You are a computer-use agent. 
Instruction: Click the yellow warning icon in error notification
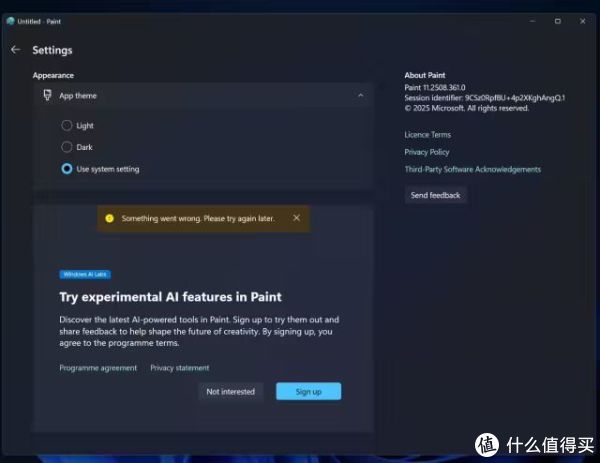[x=110, y=218]
